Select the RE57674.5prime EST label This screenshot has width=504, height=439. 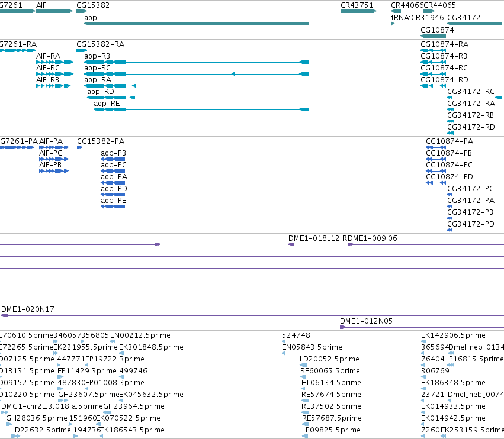[332, 395]
